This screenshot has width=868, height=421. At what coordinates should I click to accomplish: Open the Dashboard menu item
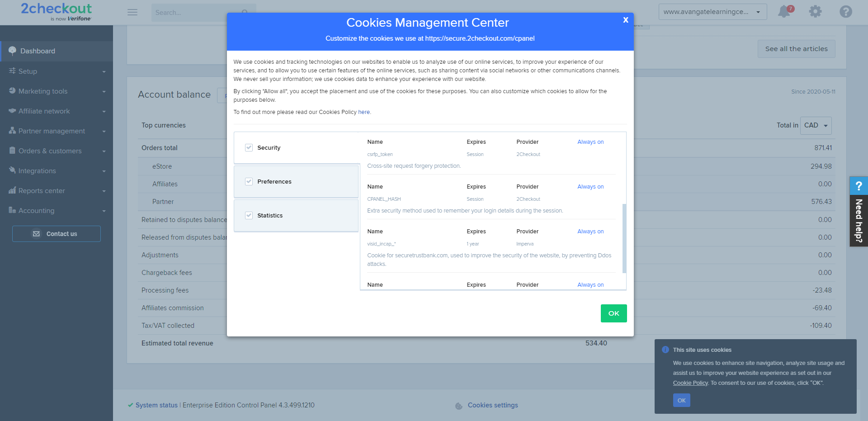coord(57,51)
